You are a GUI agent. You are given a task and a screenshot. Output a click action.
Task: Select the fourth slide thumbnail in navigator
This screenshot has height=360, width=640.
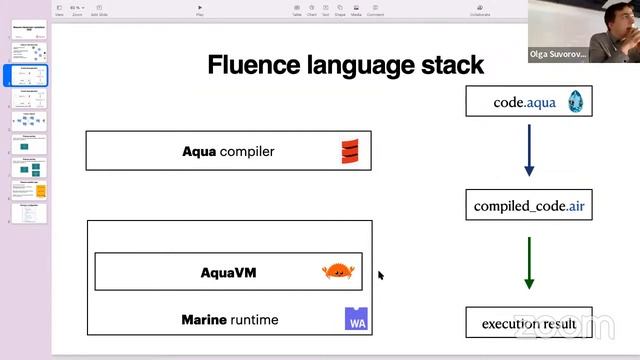[x=29, y=98]
